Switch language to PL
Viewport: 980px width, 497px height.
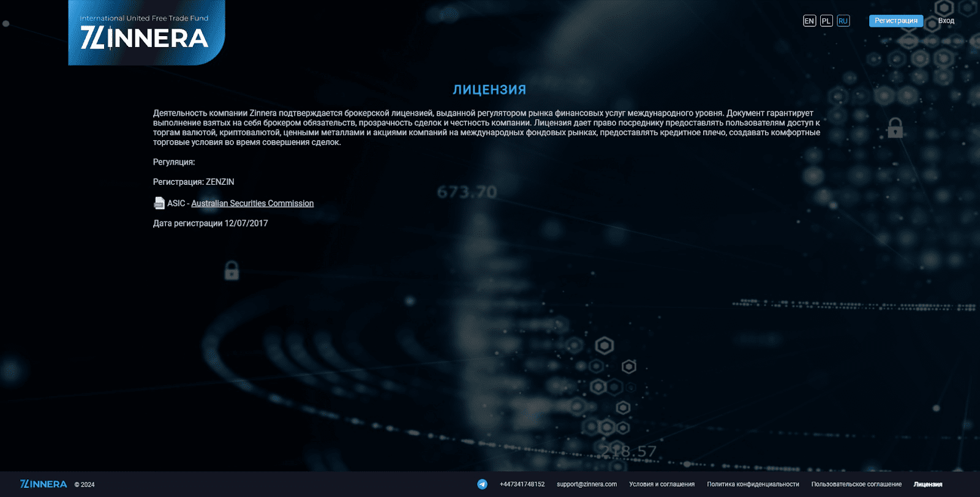(826, 21)
